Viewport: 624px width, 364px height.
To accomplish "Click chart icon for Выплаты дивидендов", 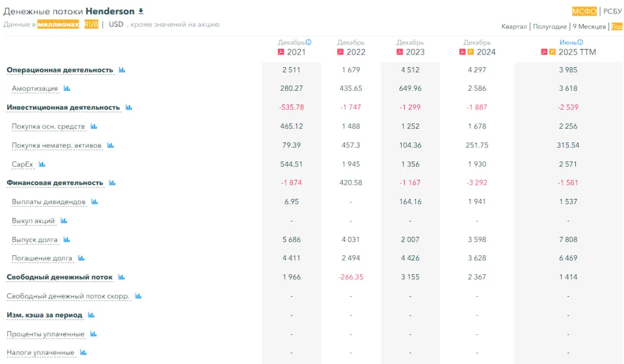I will [94, 202].
